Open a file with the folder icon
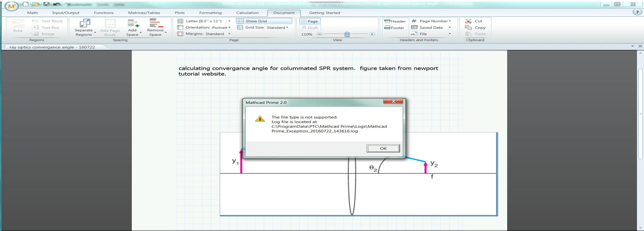This screenshot has width=644, height=231. 36,4
